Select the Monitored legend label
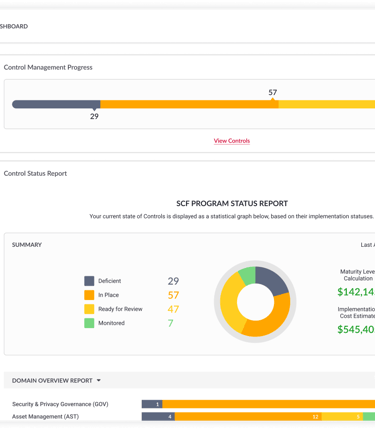 pyautogui.click(x=111, y=323)
